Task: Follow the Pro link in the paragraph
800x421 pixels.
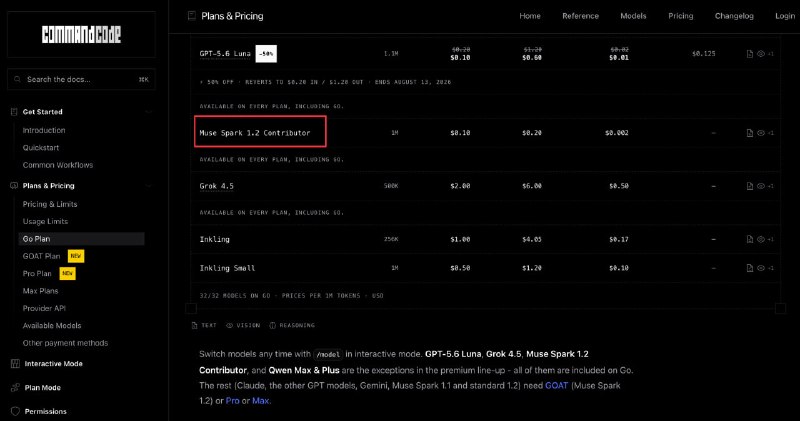Action: coord(233,401)
